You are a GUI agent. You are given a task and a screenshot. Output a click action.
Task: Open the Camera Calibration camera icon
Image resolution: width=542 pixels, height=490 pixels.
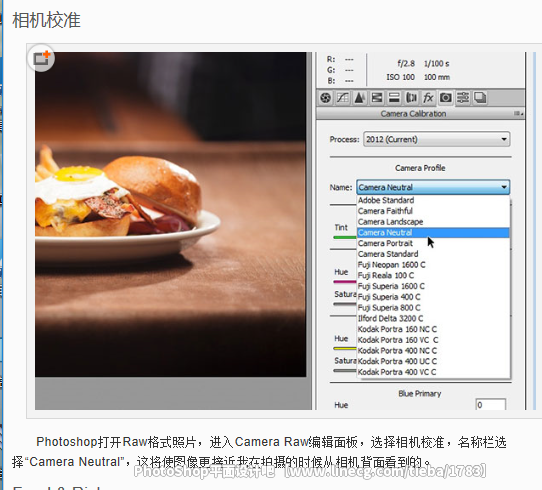446,98
